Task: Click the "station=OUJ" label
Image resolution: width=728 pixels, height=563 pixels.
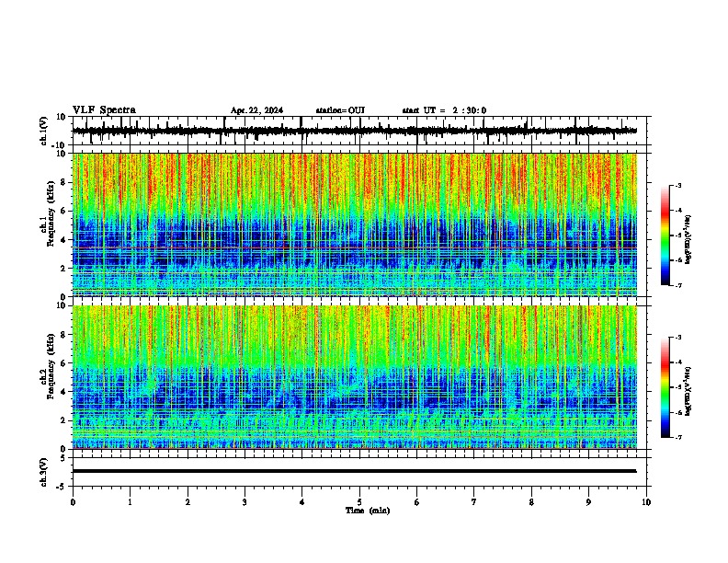Action: point(340,110)
